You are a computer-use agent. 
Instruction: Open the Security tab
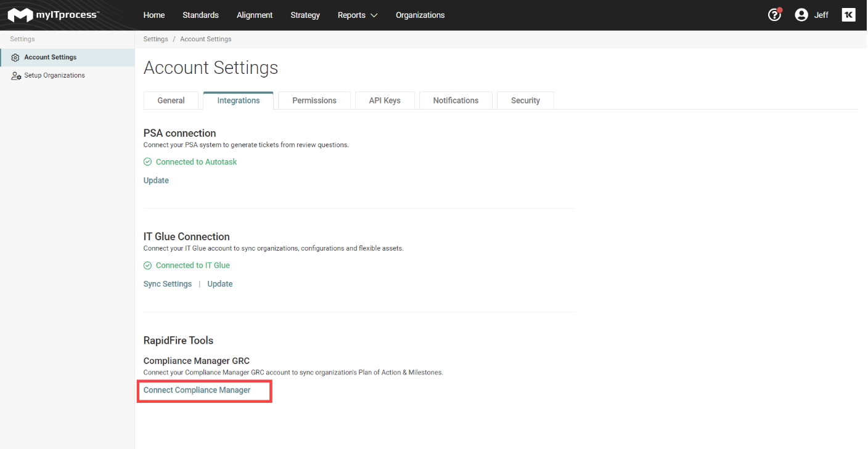pyautogui.click(x=525, y=100)
